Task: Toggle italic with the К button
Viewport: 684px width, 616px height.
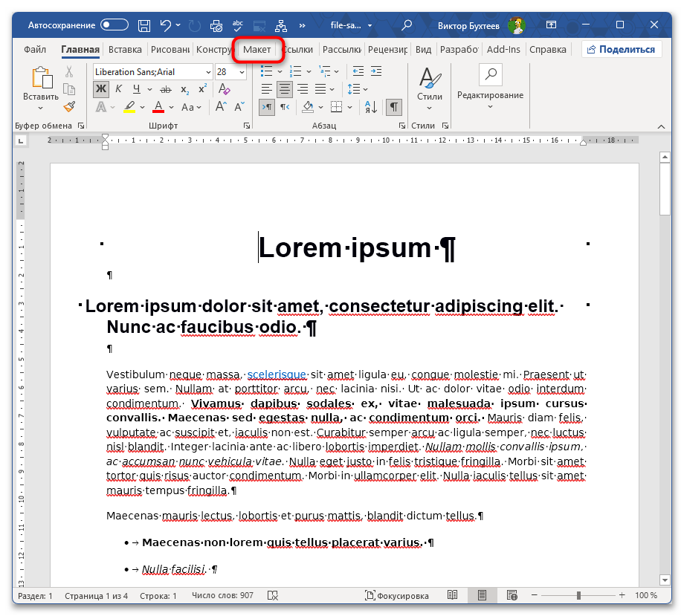Action: point(119,89)
